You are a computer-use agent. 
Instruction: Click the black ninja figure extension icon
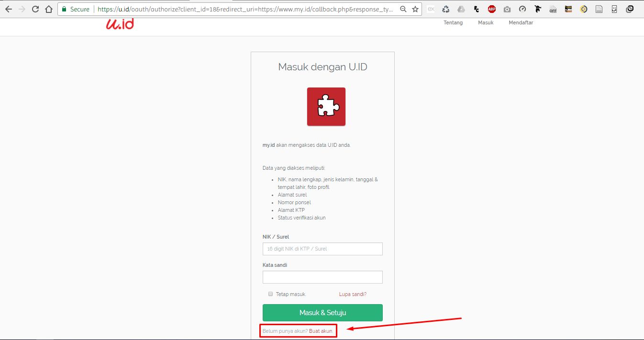point(538,9)
